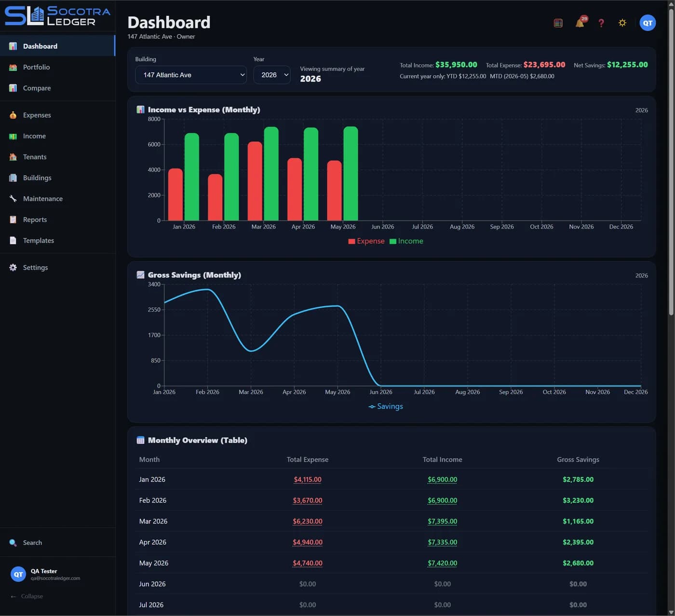675x616 pixels.
Task: Click the May 2026 green income bar
Action: (x=351, y=174)
